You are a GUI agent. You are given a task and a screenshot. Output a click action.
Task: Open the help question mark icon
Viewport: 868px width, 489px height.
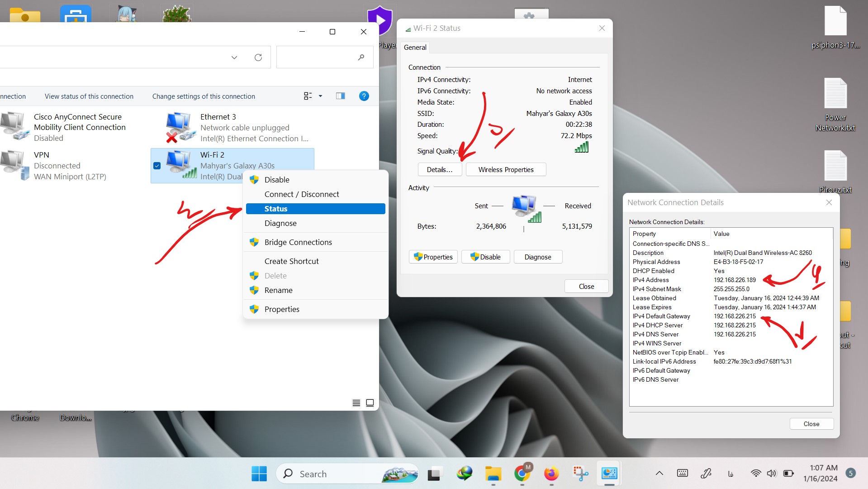click(364, 96)
